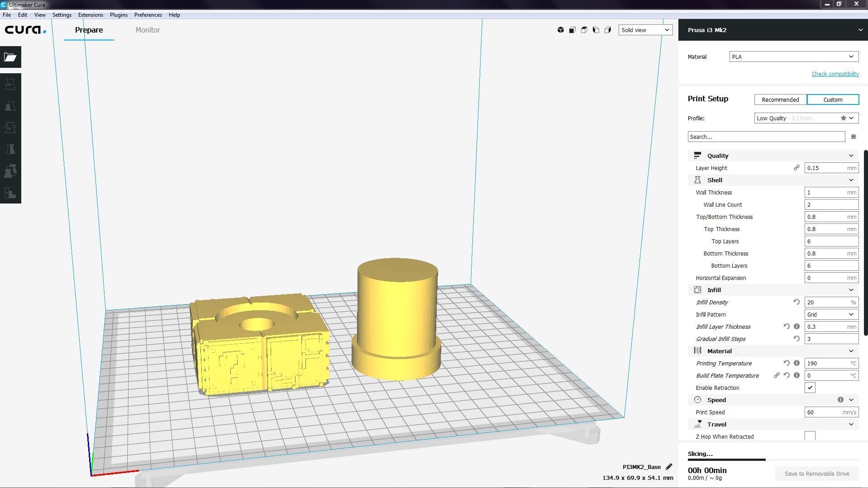
Task: Open the Material PLA dropdown
Action: [793, 57]
